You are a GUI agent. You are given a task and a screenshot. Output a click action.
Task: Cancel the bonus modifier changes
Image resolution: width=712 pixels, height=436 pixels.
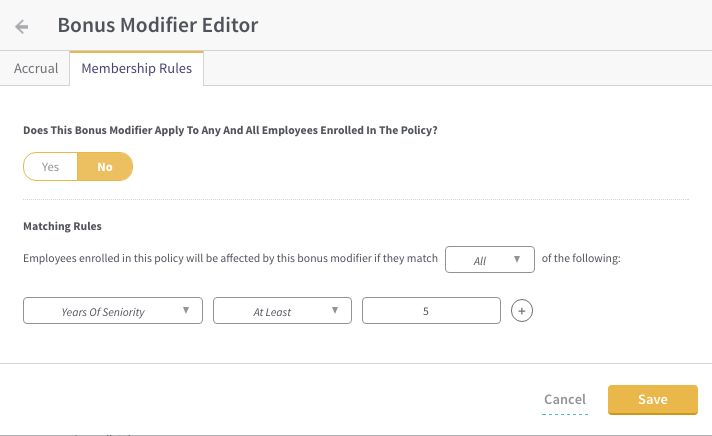[x=565, y=399]
